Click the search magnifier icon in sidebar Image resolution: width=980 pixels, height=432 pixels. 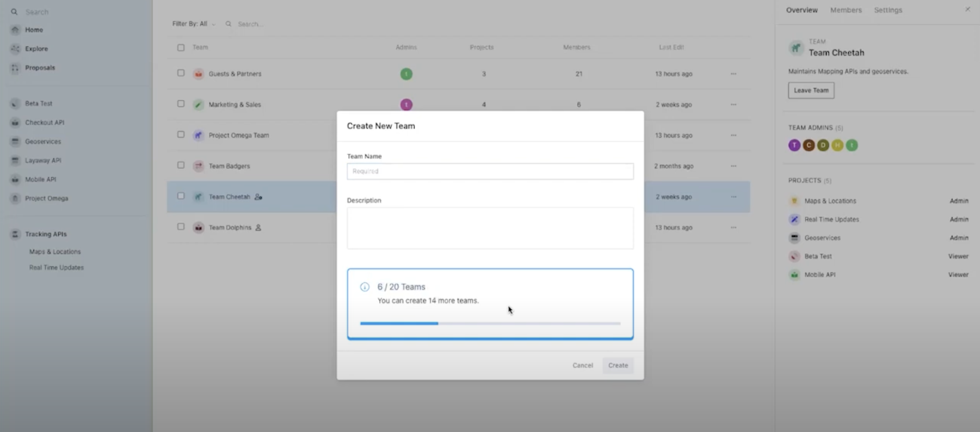(x=14, y=12)
